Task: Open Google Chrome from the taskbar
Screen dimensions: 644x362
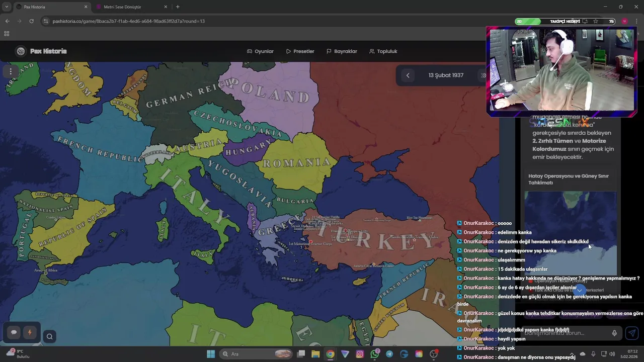Action: 330,354
